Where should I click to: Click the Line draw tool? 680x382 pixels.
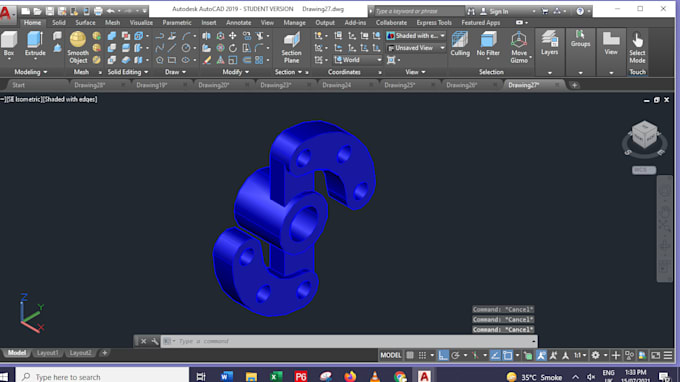click(x=172, y=48)
